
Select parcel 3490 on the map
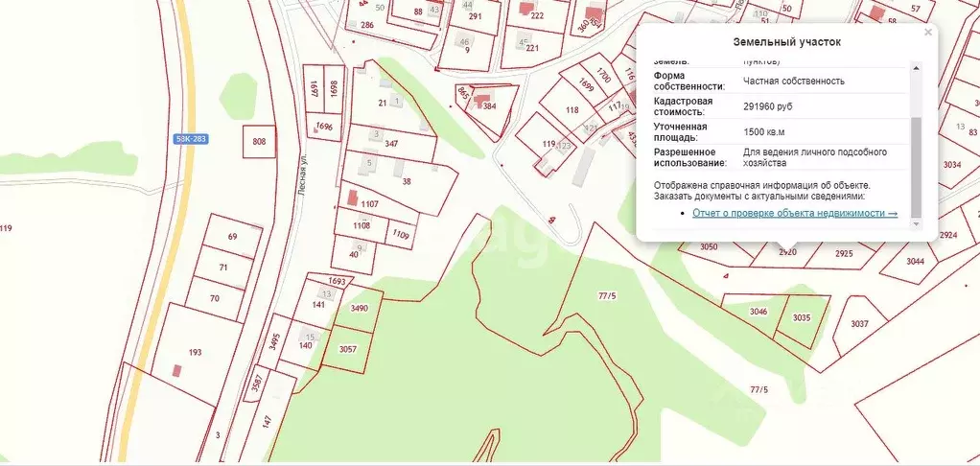click(x=359, y=308)
